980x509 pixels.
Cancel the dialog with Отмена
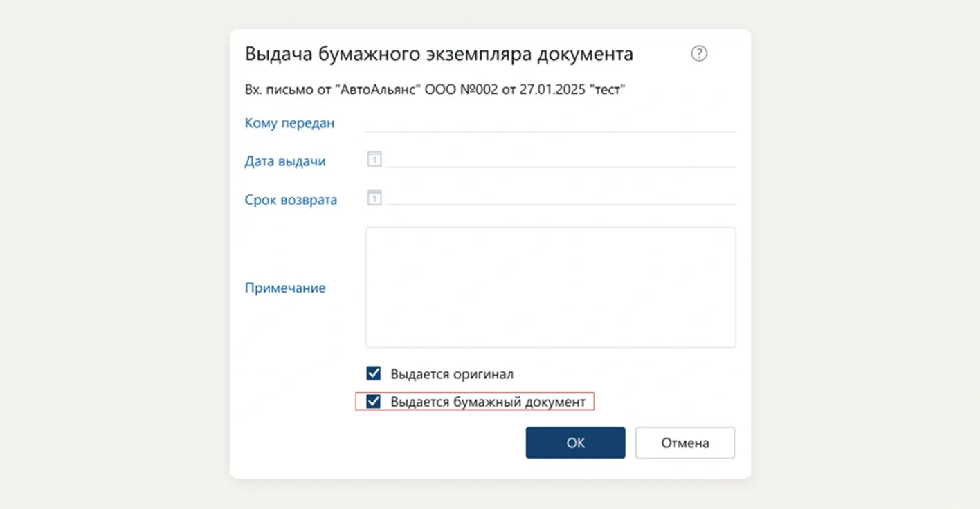click(684, 443)
